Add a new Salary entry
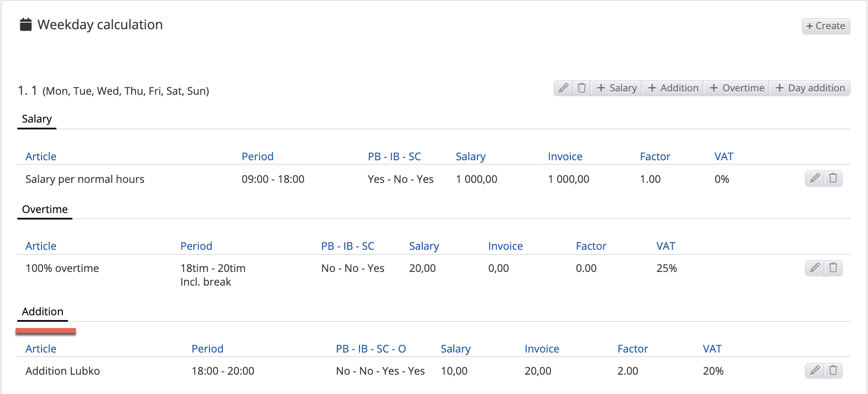 617,88
